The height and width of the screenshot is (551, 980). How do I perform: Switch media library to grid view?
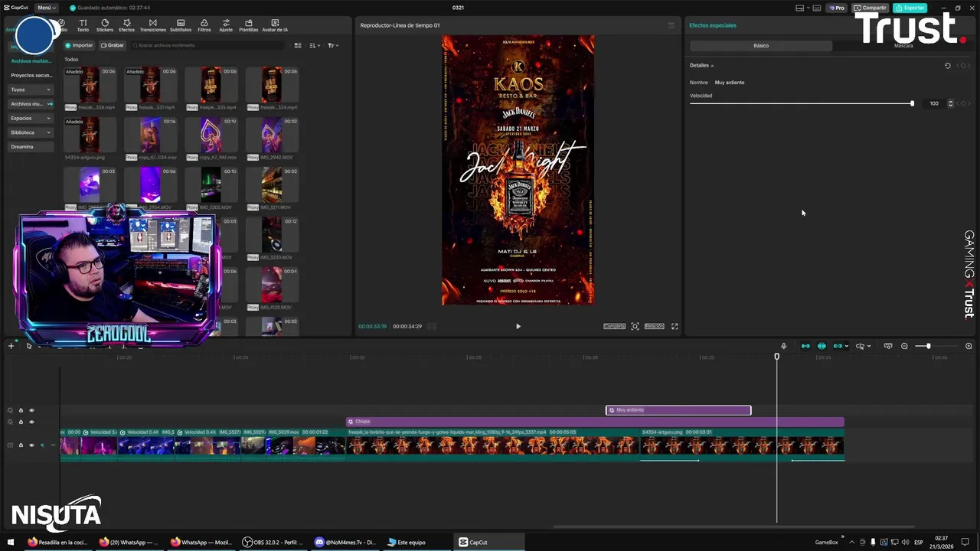298,45
